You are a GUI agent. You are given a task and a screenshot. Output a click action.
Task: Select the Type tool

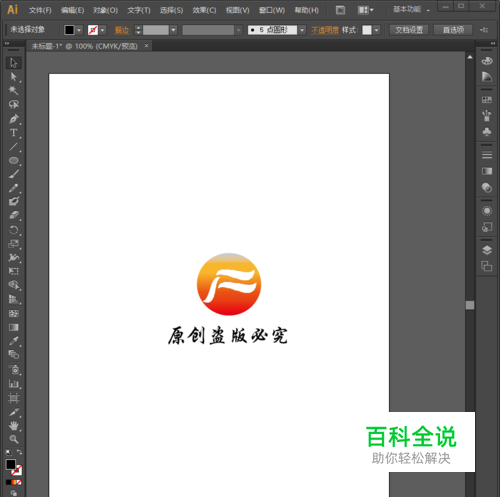coord(14,133)
